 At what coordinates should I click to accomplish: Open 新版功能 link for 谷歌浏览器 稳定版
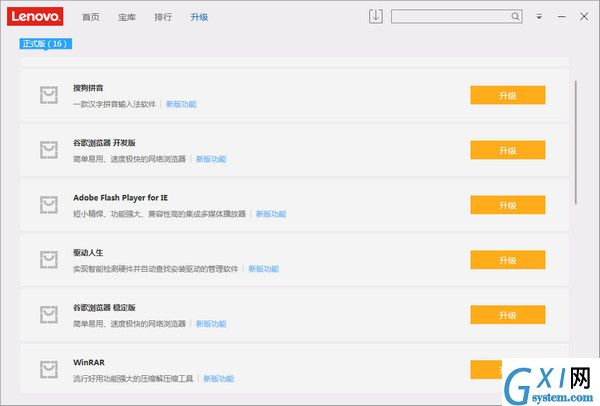[x=211, y=324]
